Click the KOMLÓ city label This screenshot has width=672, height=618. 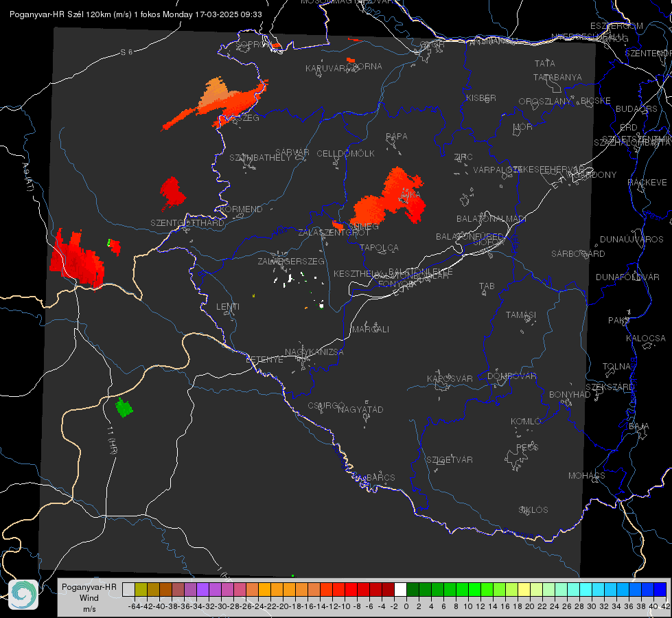(526, 422)
